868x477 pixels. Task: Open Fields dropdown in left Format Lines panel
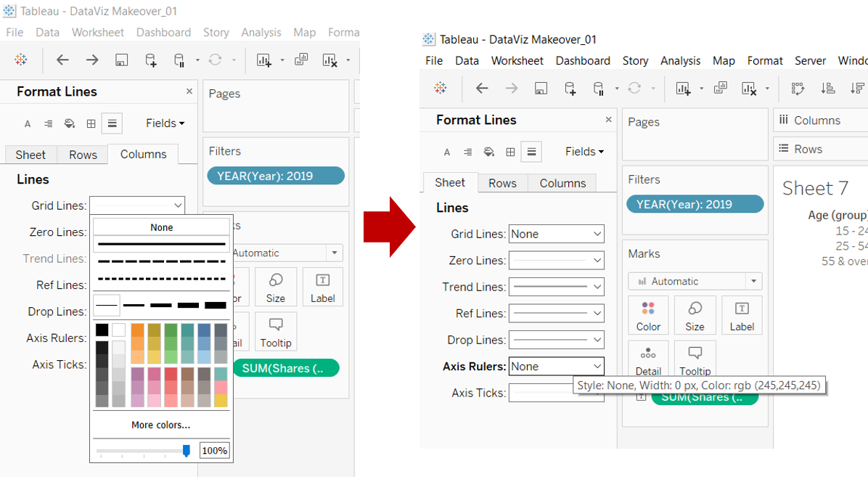(165, 123)
